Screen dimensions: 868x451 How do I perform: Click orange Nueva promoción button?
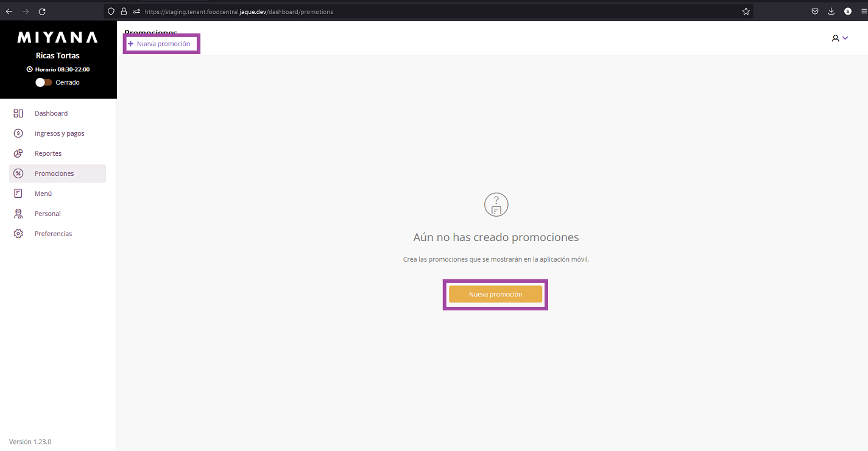(495, 295)
